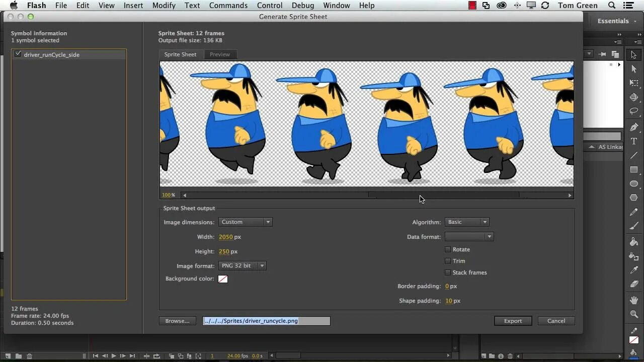The image size is (644, 362).
Task: Click stroke color swatch in tools
Action: coord(634,340)
